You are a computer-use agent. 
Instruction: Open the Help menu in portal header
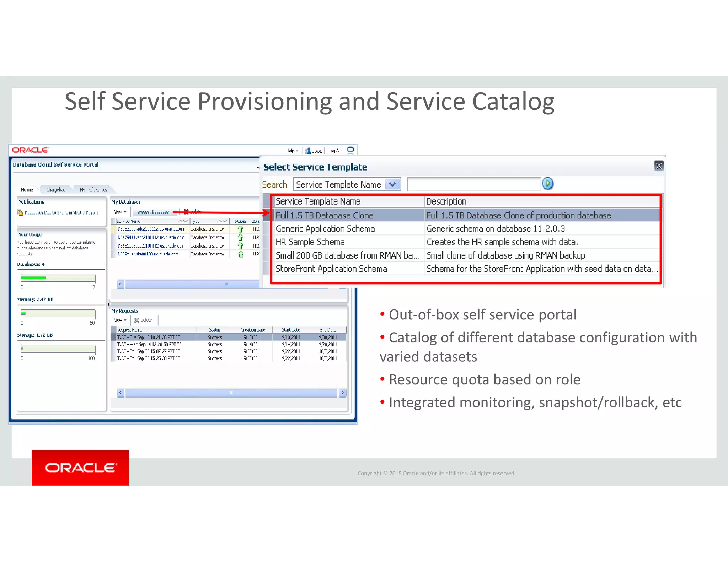(x=293, y=151)
